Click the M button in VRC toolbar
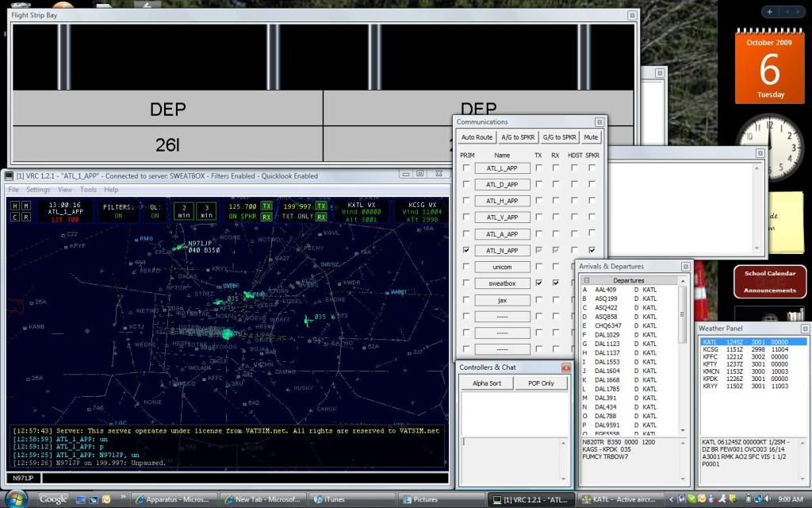The image size is (812, 508). tap(26, 206)
